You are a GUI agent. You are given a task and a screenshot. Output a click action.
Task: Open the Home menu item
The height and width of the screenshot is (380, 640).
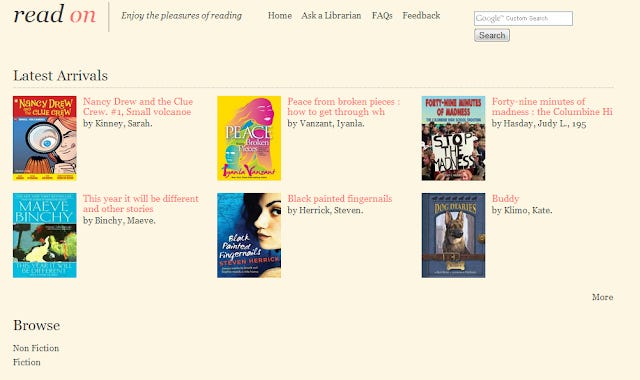point(280,16)
